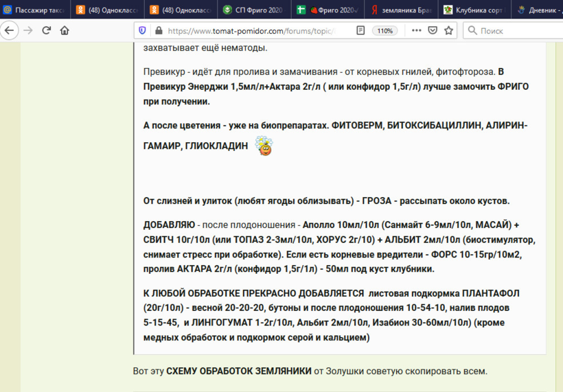This screenshot has height=392, width=563.
Task: Click the 'К ЛЮБОЙ ОБРАБОТКЕ ПРЕКРАСНО ДОБАВЛЯЕТСЯ' text
Action: point(253,293)
